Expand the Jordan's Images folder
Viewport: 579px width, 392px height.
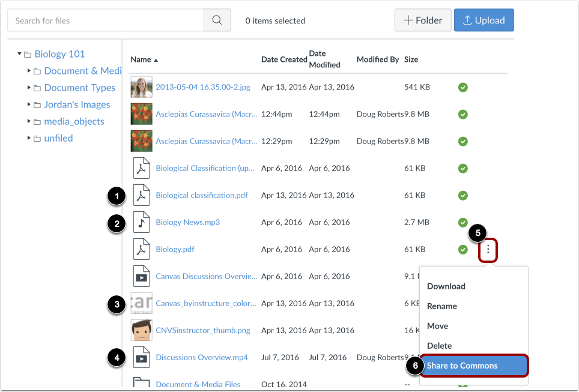[29, 104]
